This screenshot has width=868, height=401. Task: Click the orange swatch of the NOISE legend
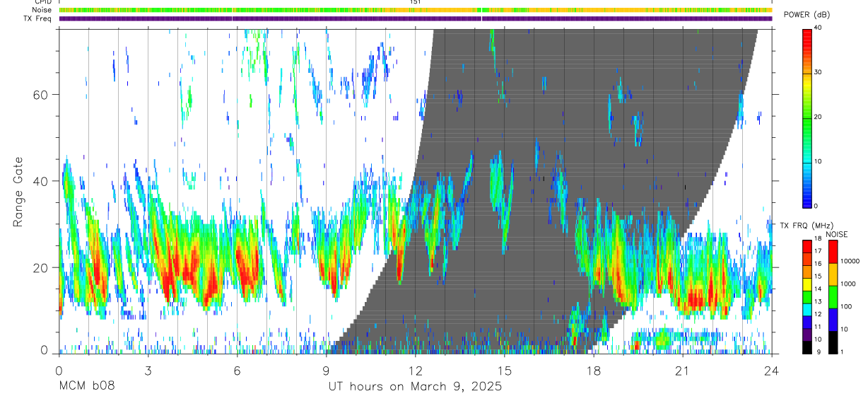click(x=833, y=274)
